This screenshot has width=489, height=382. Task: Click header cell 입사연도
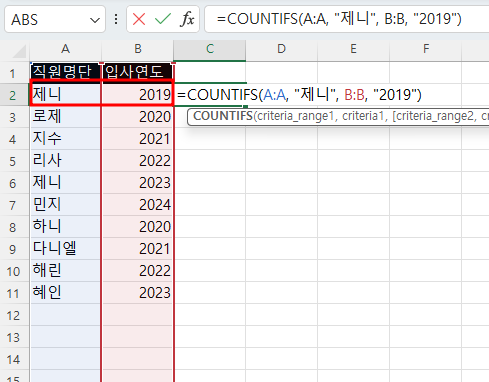pyautogui.click(x=138, y=72)
